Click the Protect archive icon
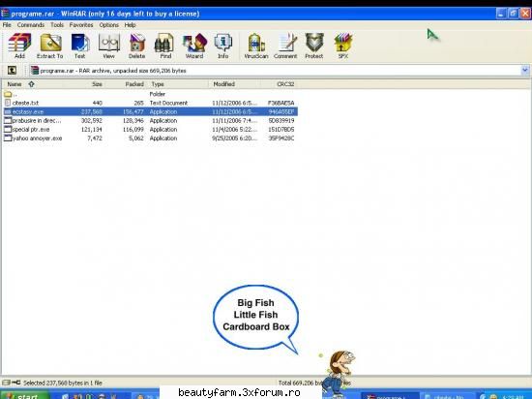The image size is (532, 399). coord(314,46)
